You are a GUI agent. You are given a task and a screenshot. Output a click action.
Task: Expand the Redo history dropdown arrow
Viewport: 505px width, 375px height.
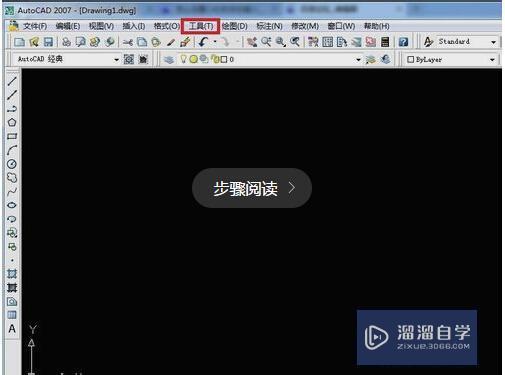pyautogui.click(x=238, y=42)
